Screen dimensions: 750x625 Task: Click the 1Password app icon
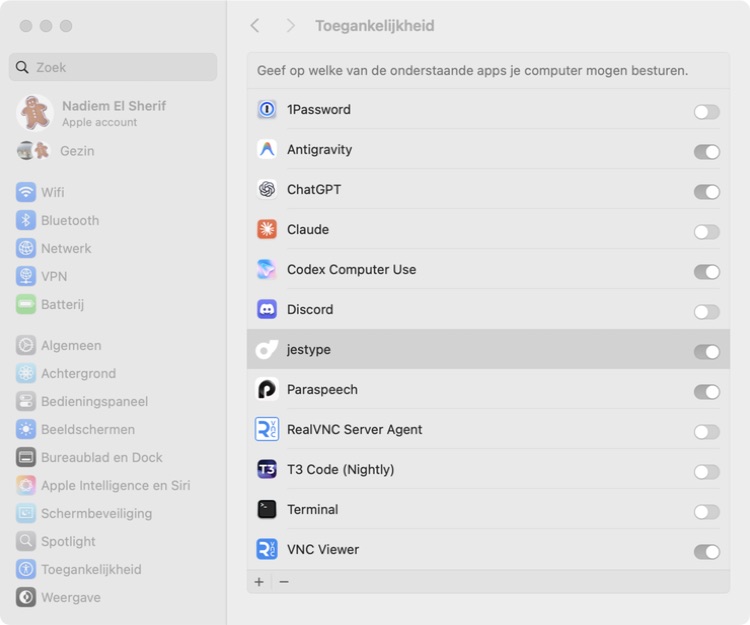click(x=267, y=110)
